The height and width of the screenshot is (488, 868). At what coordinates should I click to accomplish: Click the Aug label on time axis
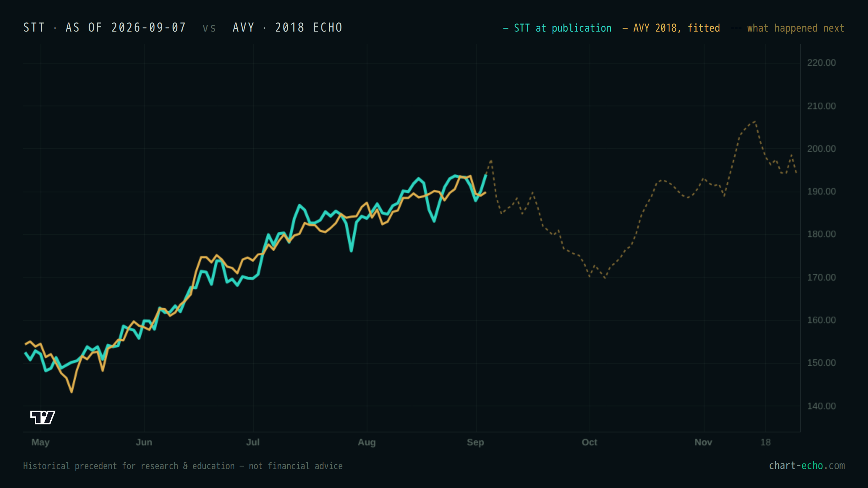[367, 442]
